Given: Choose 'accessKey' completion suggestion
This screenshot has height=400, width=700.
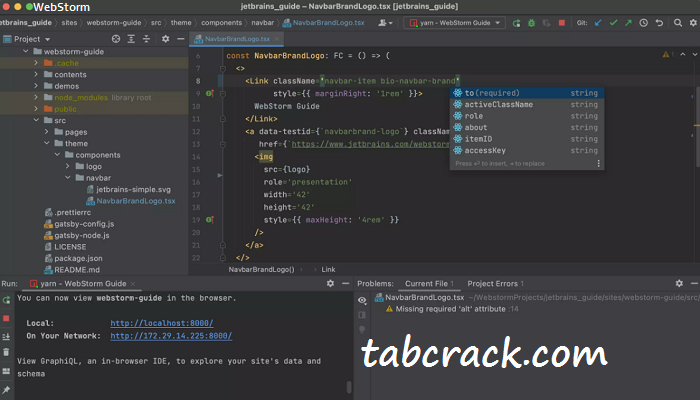Looking at the screenshot, I should (527, 150).
